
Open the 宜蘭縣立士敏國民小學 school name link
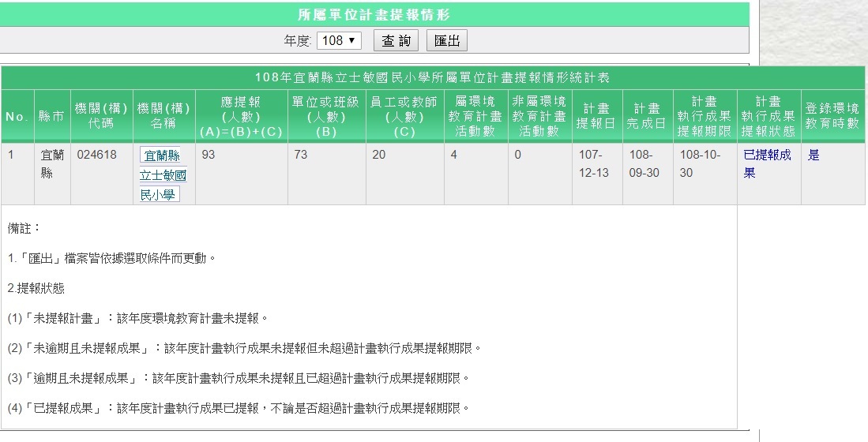(163, 174)
